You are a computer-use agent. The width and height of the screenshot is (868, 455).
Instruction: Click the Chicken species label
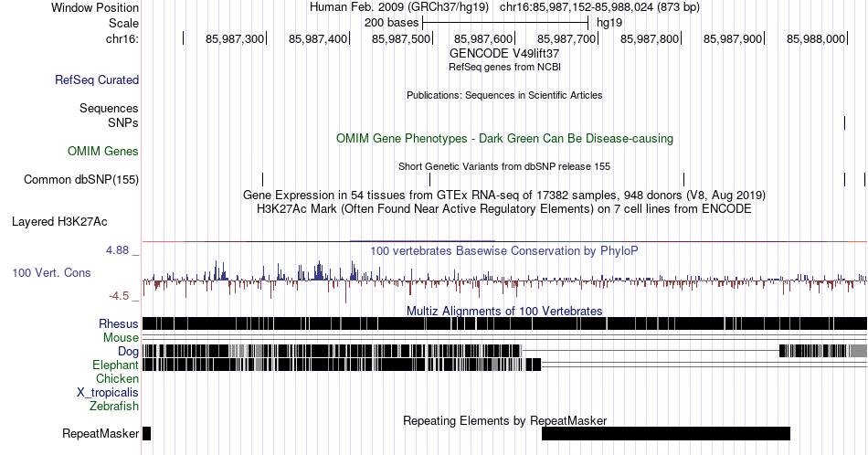pyautogui.click(x=117, y=378)
